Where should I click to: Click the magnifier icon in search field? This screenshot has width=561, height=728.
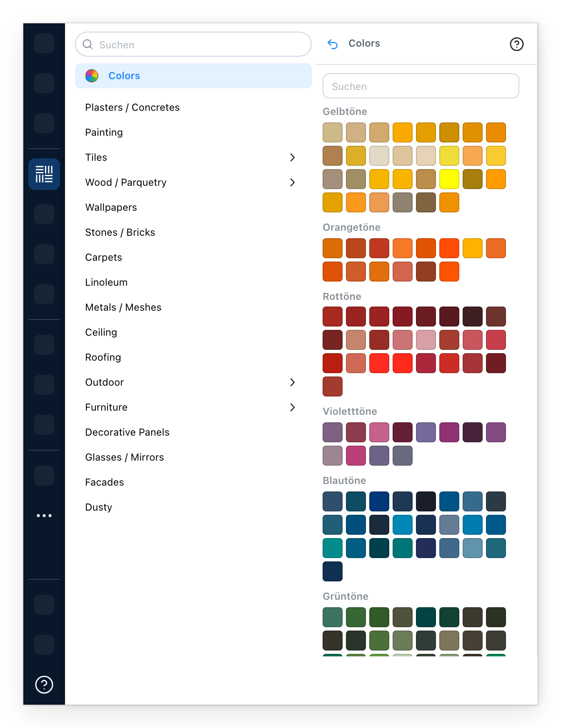[x=88, y=44]
